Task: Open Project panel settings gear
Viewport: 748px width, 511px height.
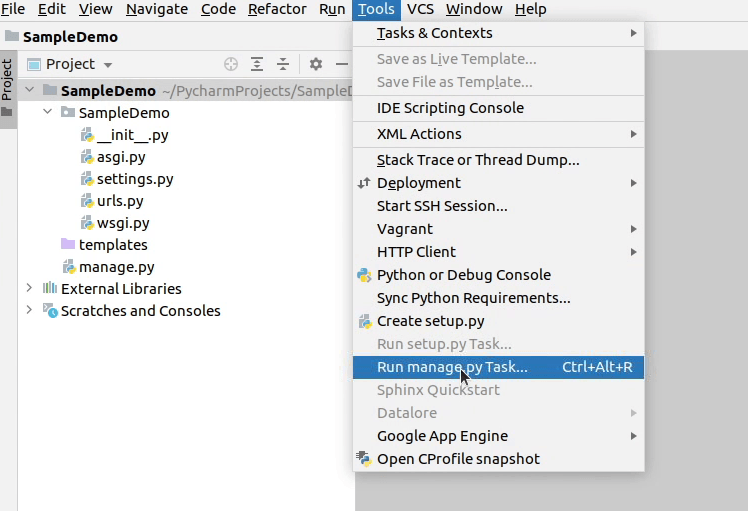Action: click(316, 64)
